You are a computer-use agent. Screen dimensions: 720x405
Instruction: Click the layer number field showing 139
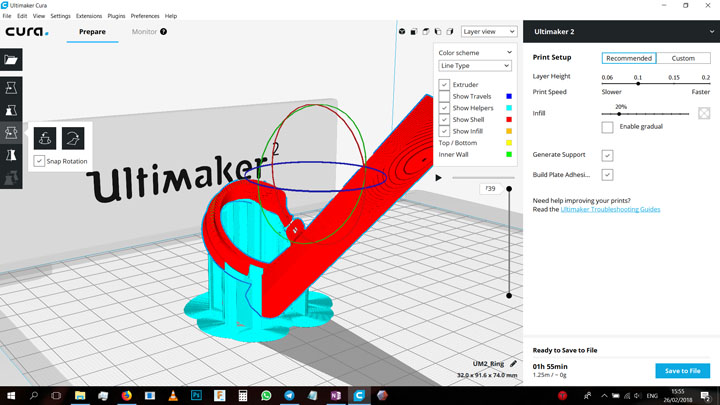[x=490, y=189]
